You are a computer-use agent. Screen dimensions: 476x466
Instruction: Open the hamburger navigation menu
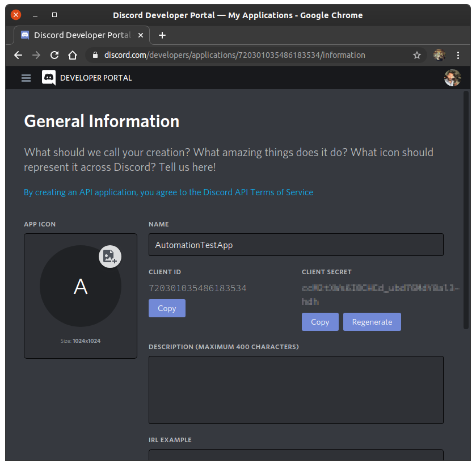[26, 78]
